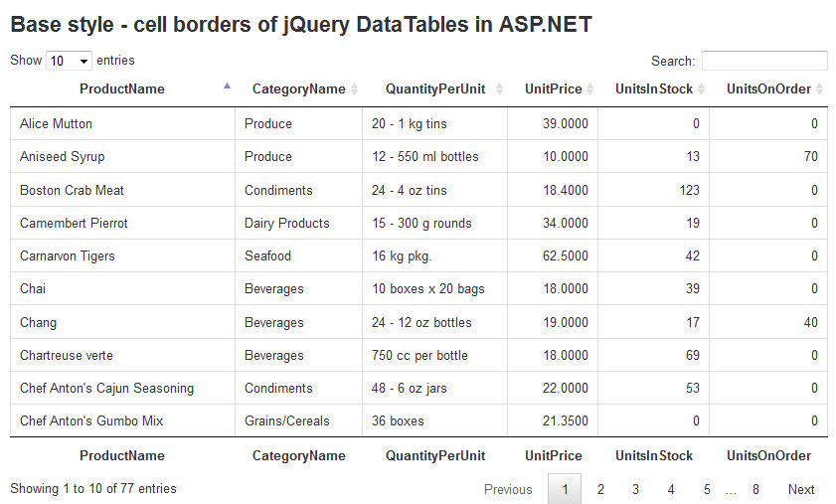836x504 pixels.
Task: Click the '24 - 12 oz bottles' cell
Action: pos(435,322)
